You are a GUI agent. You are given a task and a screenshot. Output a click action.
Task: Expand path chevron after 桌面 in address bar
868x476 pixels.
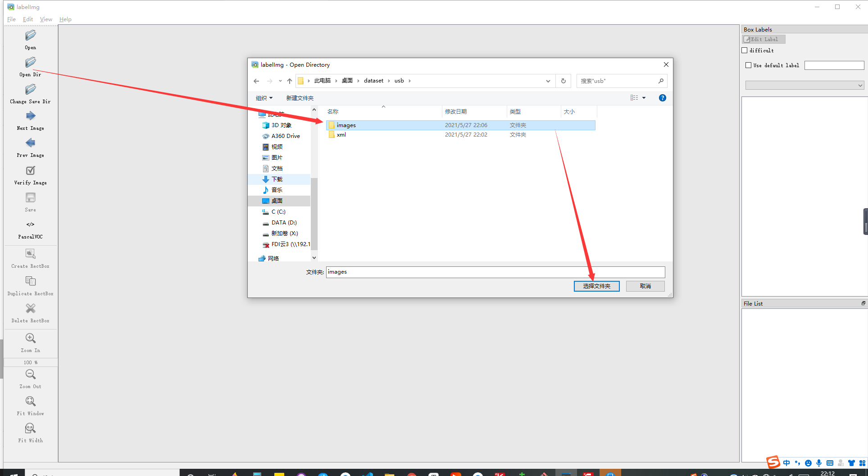(359, 81)
